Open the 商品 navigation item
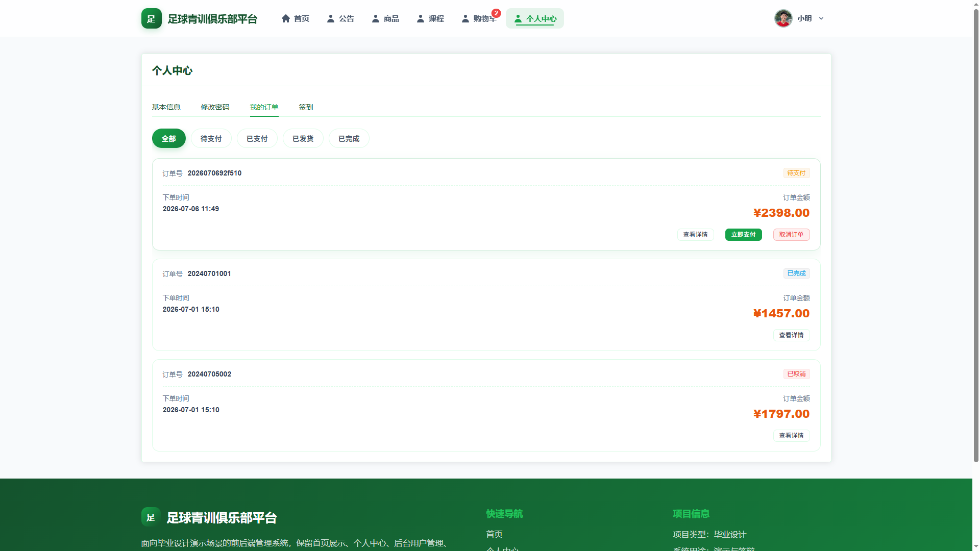 click(385, 18)
